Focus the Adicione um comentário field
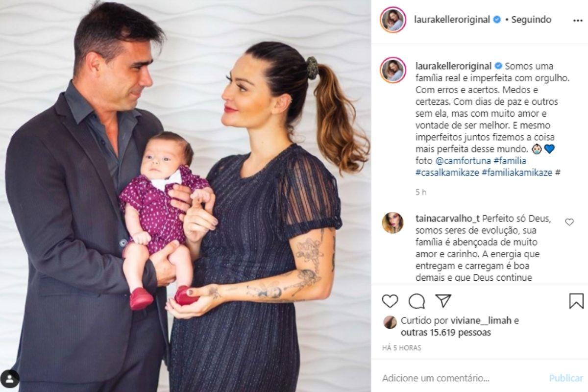Viewport: 588px width, 392px height. tap(461, 378)
